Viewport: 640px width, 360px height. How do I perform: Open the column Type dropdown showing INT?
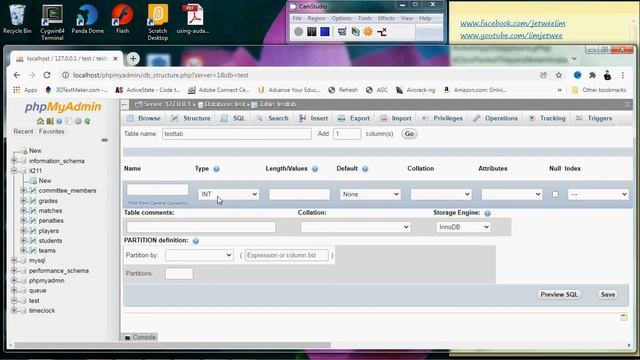(229, 194)
